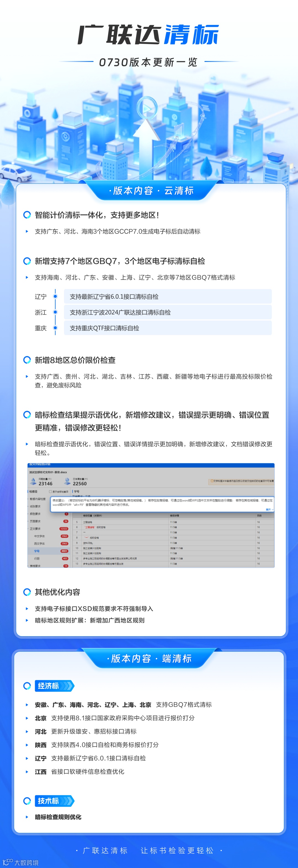Click the 已修复数量 icon beside 22560
Image resolution: width=298 pixels, height=868 pixels.
[x=67, y=481]
